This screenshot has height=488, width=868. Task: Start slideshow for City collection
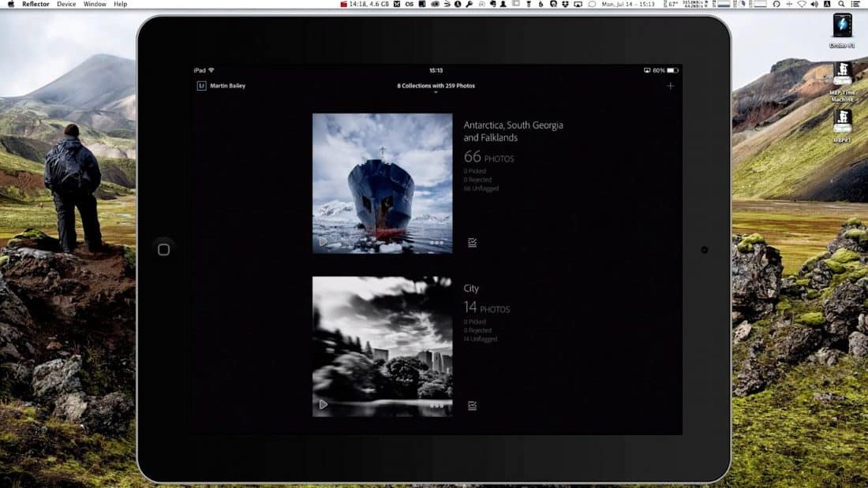coord(323,404)
